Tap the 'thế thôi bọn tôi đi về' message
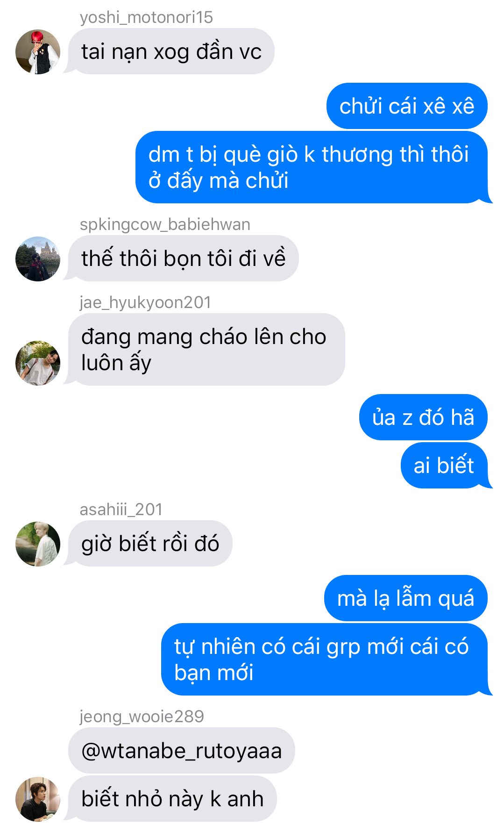 coord(183,258)
